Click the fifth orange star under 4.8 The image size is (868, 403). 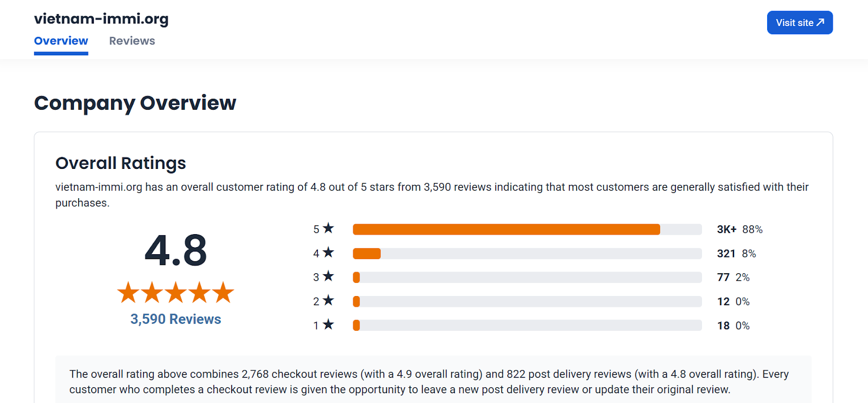coord(223,292)
